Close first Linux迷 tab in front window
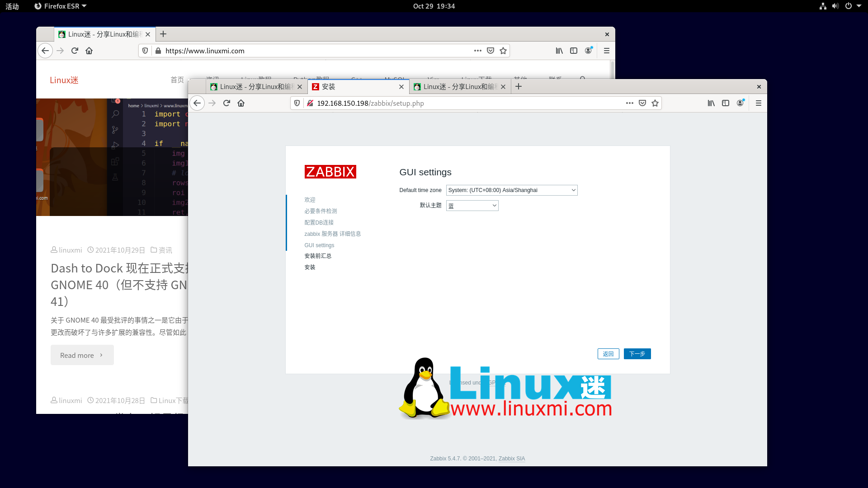 coord(300,87)
